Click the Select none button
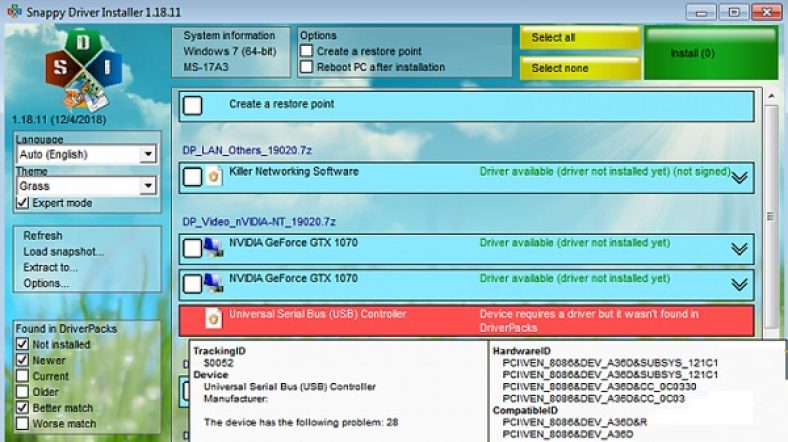The height and width of the screenshot is (442, 788). click(x=580, y=68)
